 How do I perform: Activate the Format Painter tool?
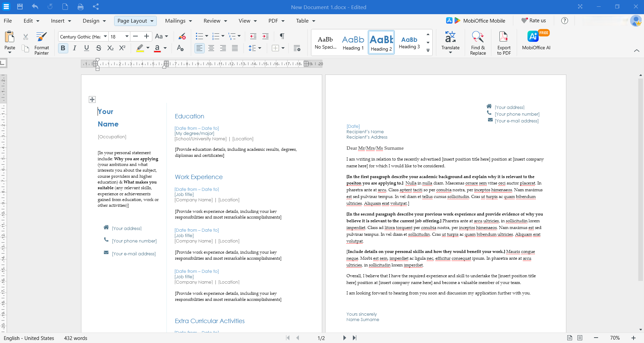point(42,43)
